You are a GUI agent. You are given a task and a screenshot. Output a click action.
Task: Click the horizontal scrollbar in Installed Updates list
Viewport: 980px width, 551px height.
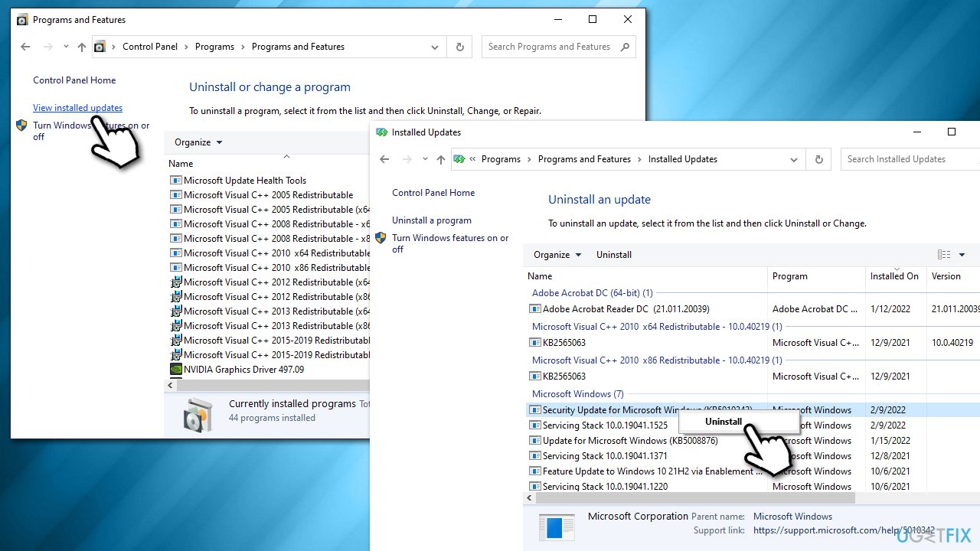[x=695, y=498]
